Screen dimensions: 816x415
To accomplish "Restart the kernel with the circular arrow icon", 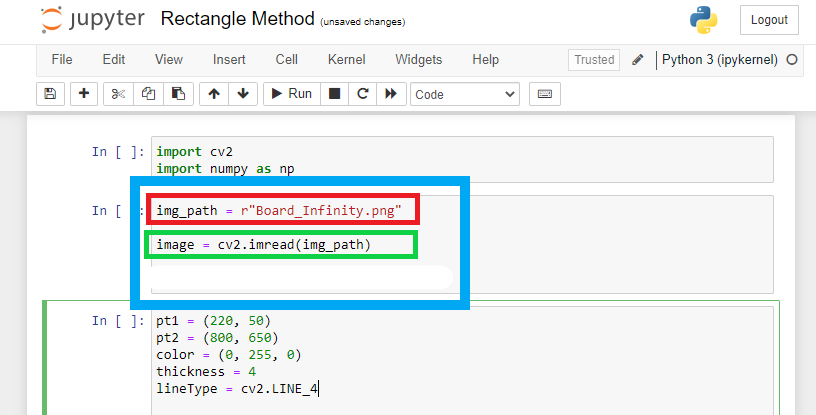I will [363, 94].
